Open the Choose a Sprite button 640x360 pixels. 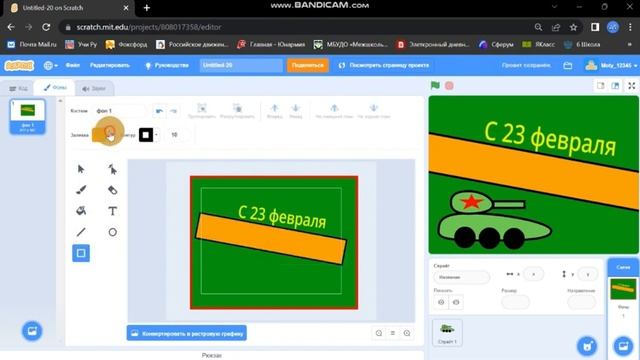[x=587, y=346]
